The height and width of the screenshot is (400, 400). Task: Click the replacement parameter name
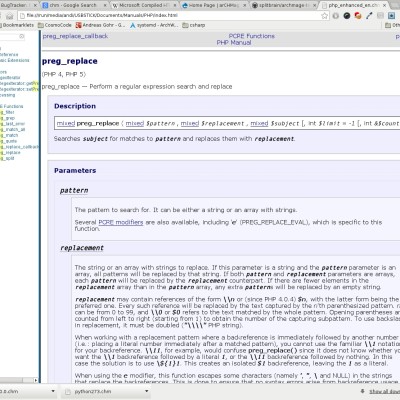(82, 248)
